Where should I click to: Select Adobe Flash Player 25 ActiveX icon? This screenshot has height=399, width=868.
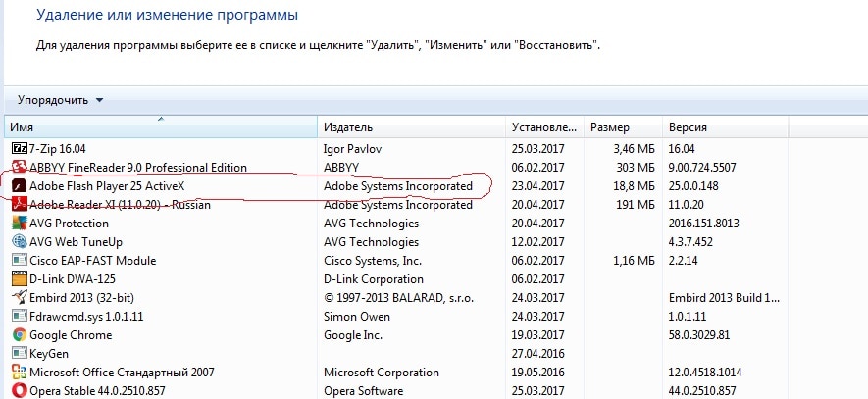tap(20, 186)
